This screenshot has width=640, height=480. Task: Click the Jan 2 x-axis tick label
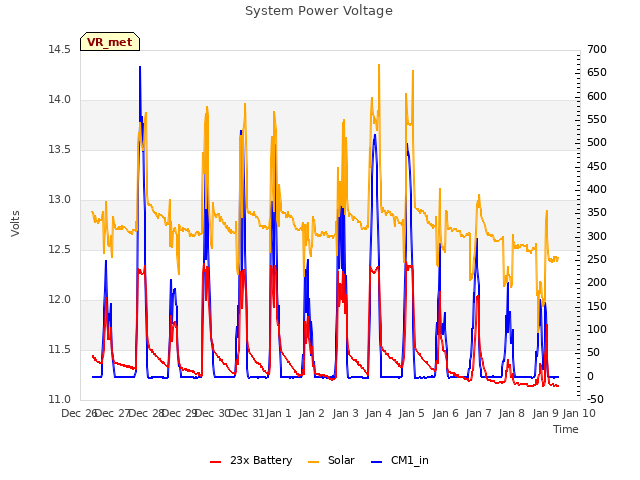[311, 413]
